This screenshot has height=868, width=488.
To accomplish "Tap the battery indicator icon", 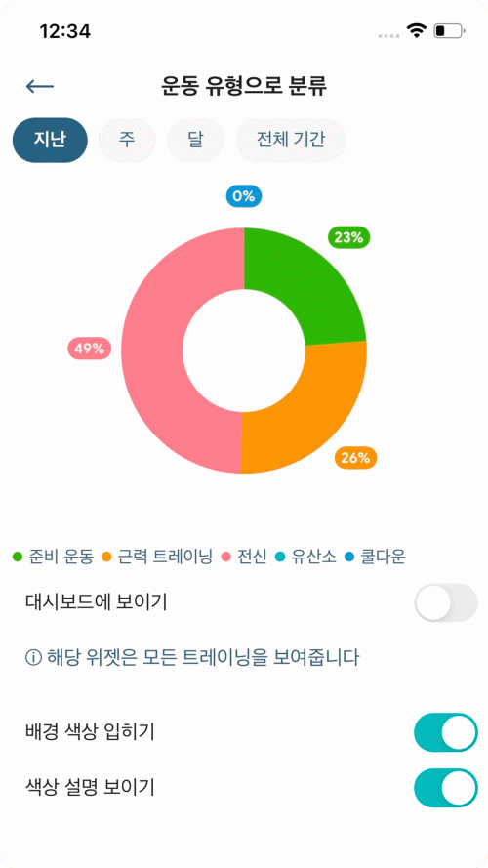I will coord(449,31).
